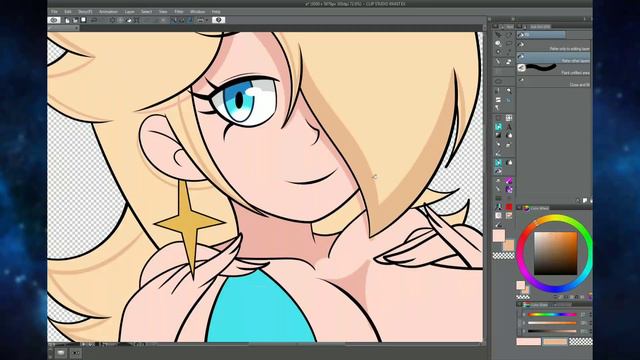Select the purple sparkle brush icon
This screenshot has width=640, height=360.
(509, 189)
